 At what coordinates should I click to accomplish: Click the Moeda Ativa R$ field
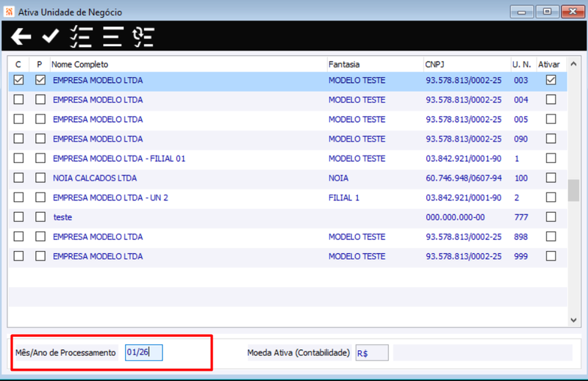(x=372, y=353)
